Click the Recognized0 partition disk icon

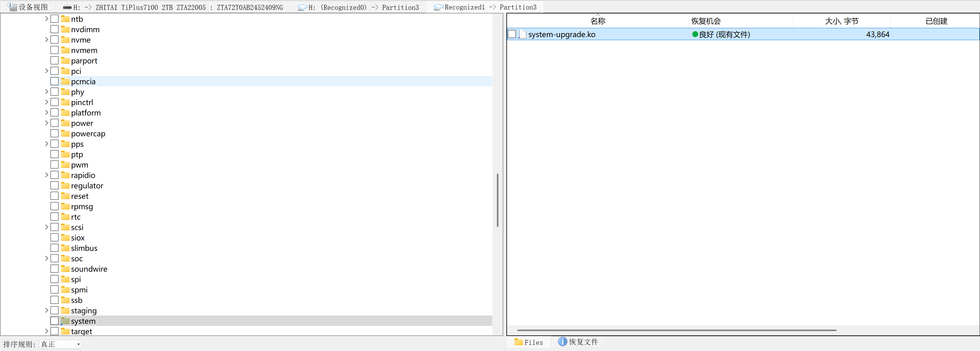tap(302, 7)
